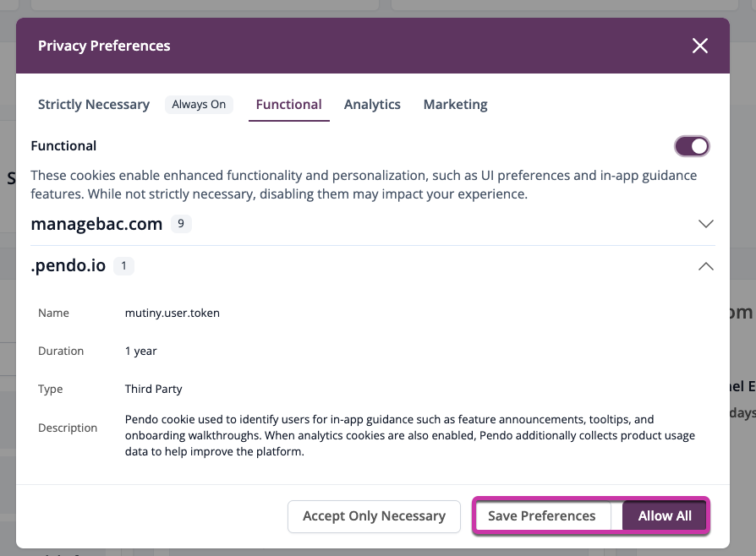756x556 pixels.
Task: Collapse the .pendo.io section chevron
Action: click(x=705, y=266)
